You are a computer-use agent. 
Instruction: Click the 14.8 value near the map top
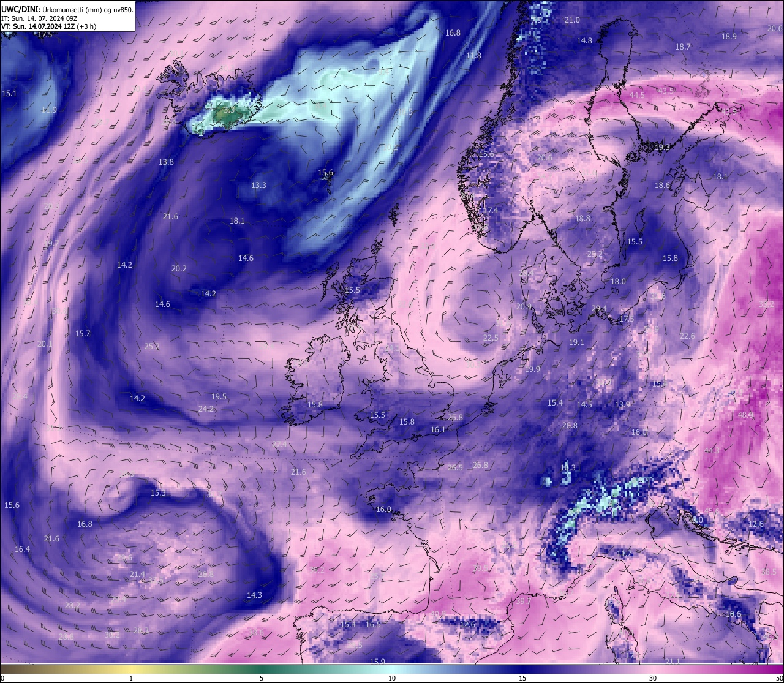pos(585,41)
